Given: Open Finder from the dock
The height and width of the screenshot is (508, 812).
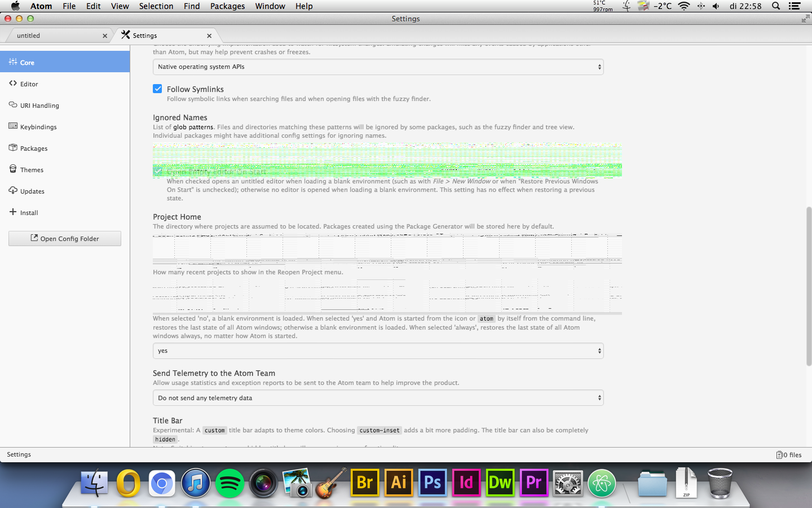Looking at the screenshot, I should coord(94,483).
